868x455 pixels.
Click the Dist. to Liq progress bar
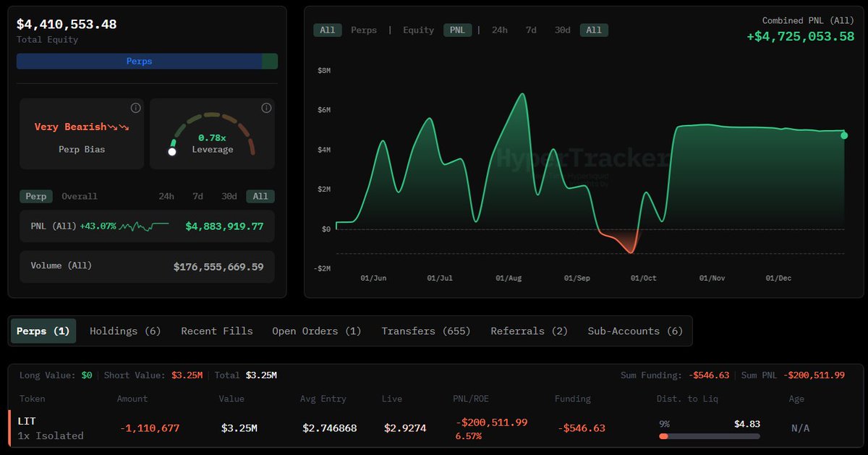(x=709, y=436)
